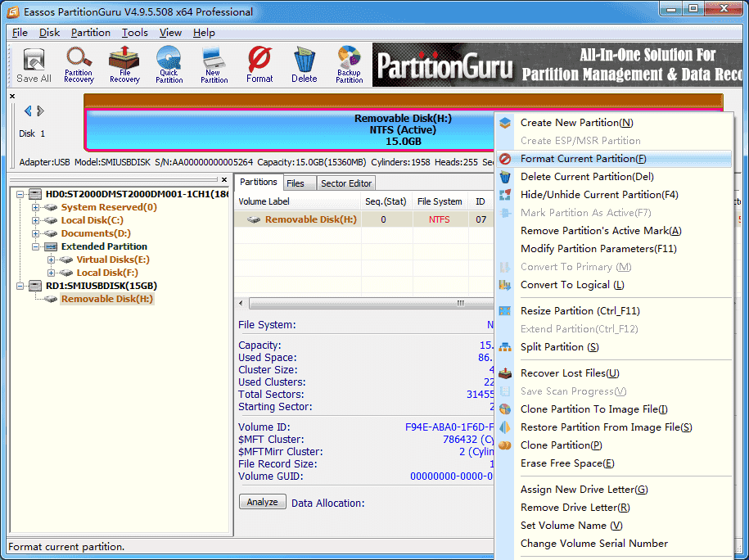The height and width of the screenshot is (560, 749).
Task: Click the Volume Label column header
Action: 298,201
